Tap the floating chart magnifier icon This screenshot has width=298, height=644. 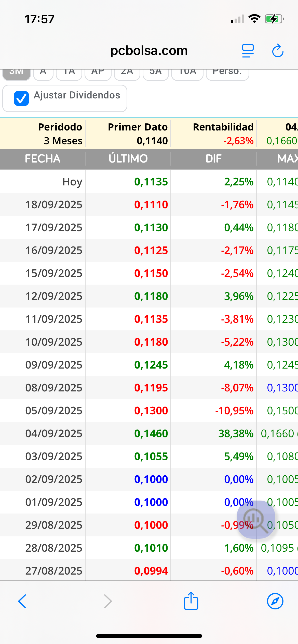point(256,519)
